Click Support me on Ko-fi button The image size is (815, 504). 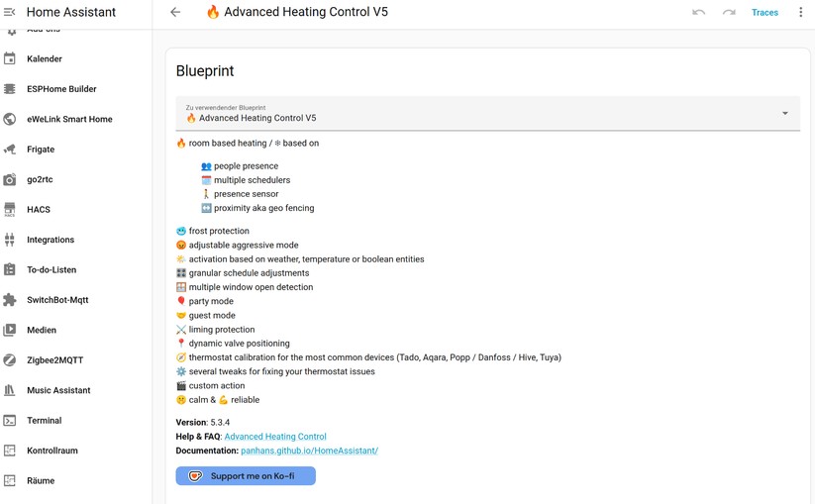(246, 476)
